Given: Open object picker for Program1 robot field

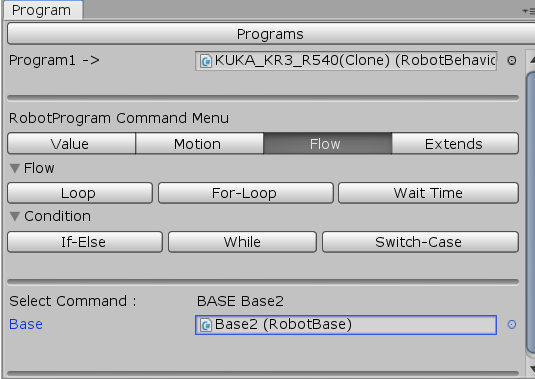Looking at the screenshot, I should point(511,61).
